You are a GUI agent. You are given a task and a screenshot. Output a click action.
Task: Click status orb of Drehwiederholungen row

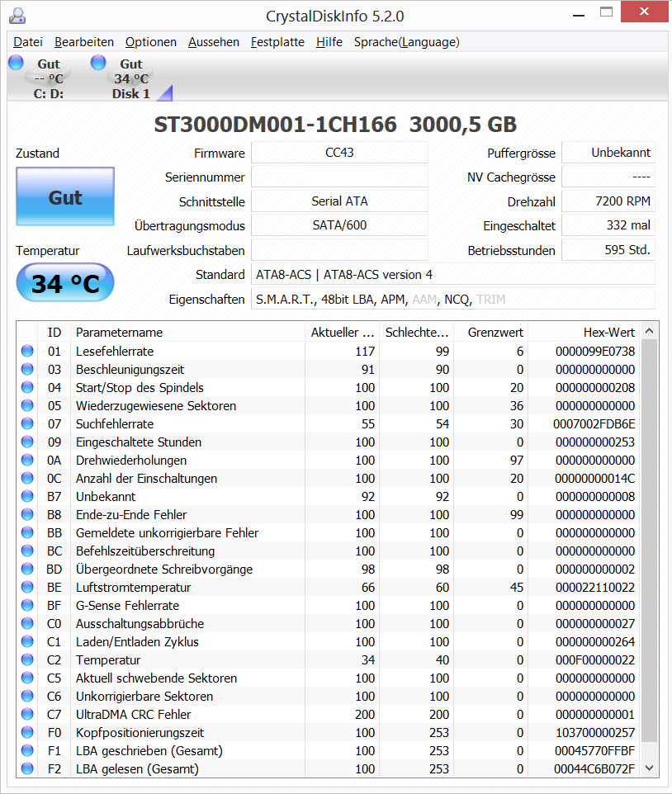click(x=27, y=461)
